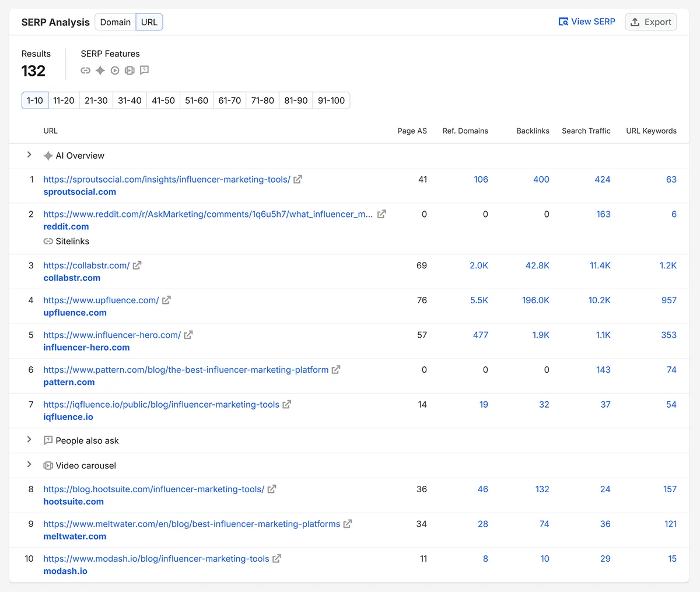Select results range 41-50
This screenshot has width=700, height=592.
pos(163,100)
